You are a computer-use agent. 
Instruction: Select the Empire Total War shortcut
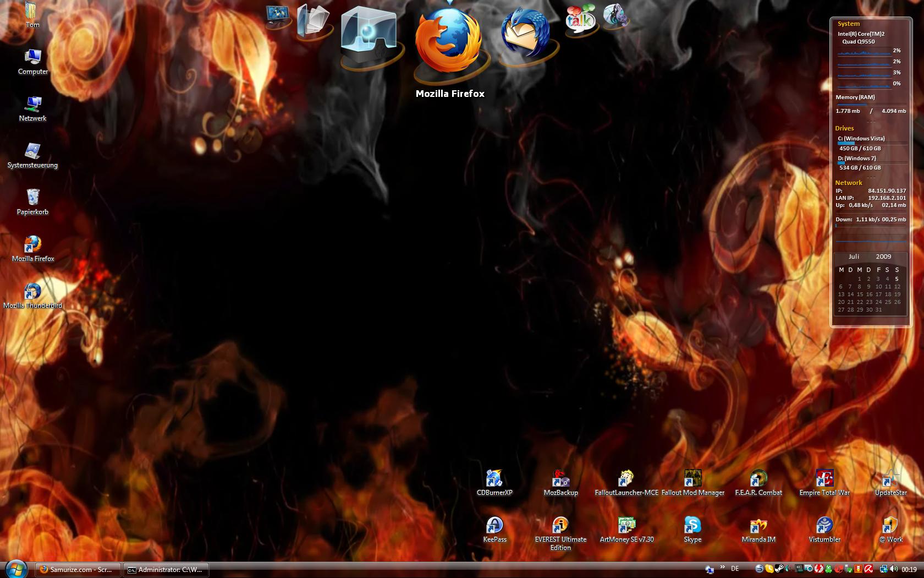pos(824,483)
